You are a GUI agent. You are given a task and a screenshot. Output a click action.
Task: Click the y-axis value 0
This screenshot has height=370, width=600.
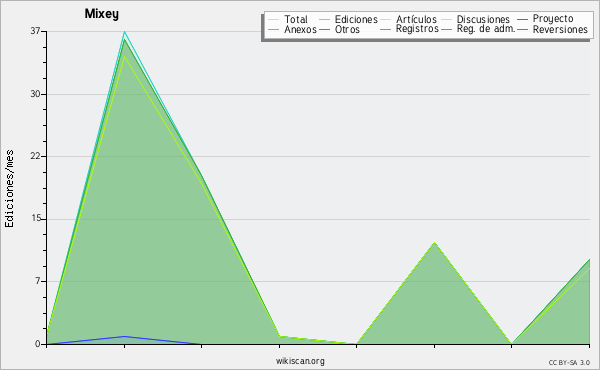click(x=38, y=344)
